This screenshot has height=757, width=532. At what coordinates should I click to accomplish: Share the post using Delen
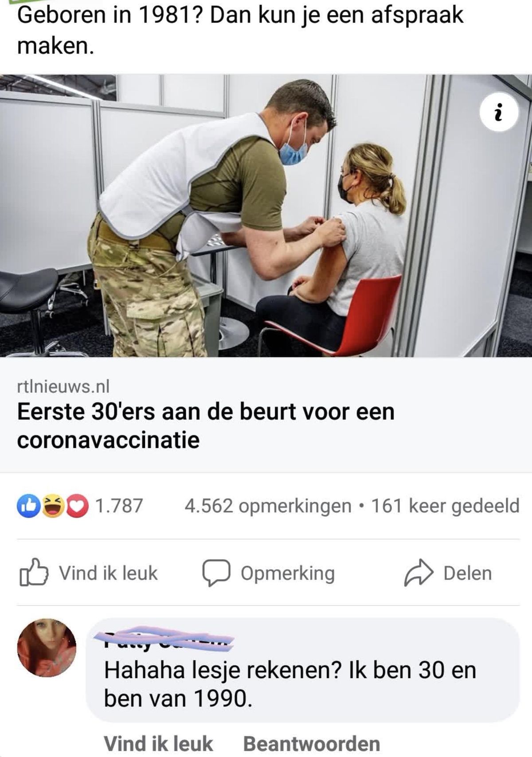tap(448, 574)
